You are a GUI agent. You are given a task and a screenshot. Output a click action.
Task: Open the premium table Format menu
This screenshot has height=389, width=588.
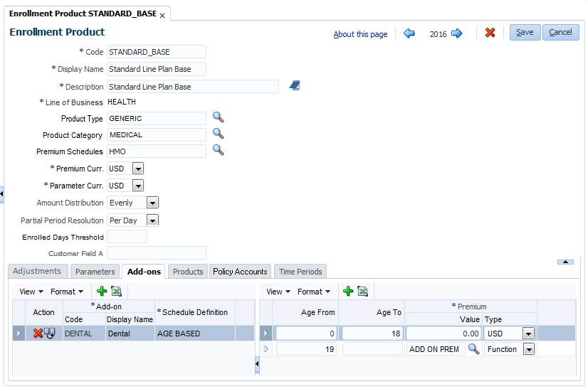click(314, 292)
